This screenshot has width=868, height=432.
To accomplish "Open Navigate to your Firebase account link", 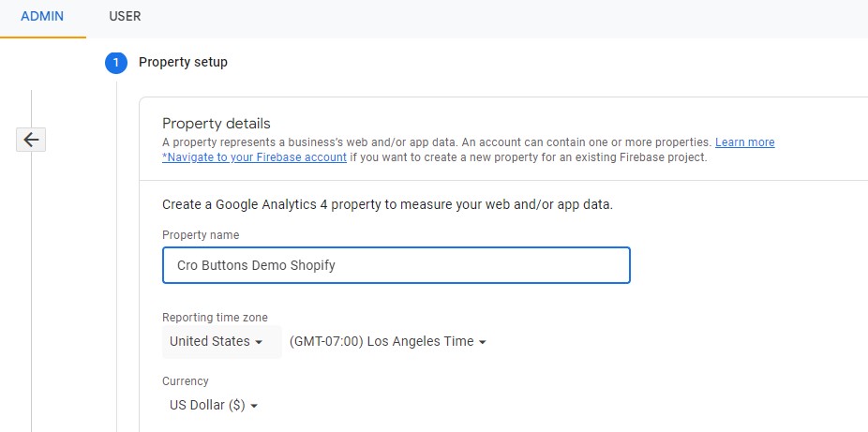I will [255, 157].
